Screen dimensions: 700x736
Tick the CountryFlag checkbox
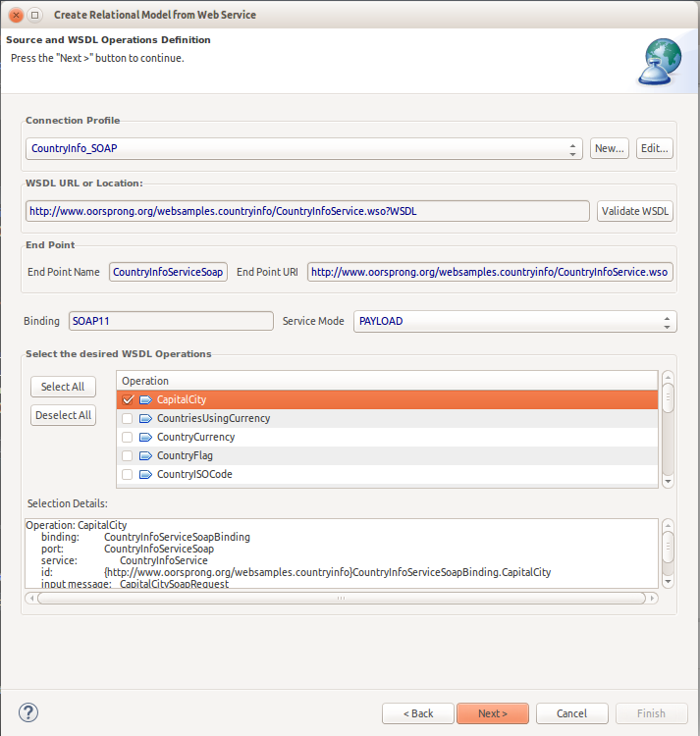128,455
